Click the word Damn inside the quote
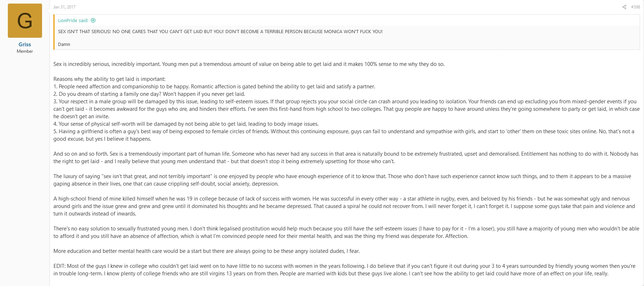644x286 pixels. click(64, 45)
